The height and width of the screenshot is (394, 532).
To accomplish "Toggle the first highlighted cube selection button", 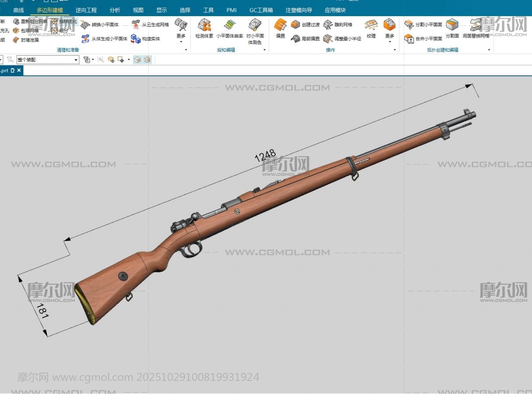I will 137,60.
